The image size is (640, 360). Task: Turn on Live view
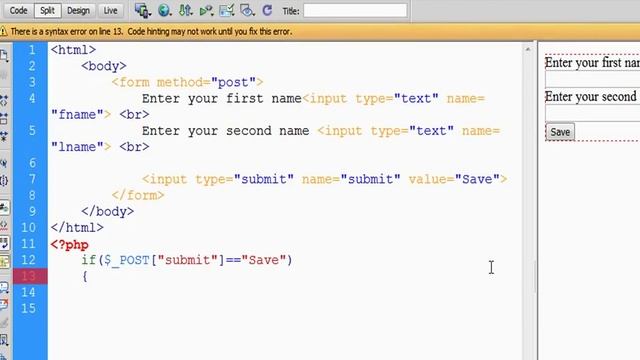tap(110, 11)
